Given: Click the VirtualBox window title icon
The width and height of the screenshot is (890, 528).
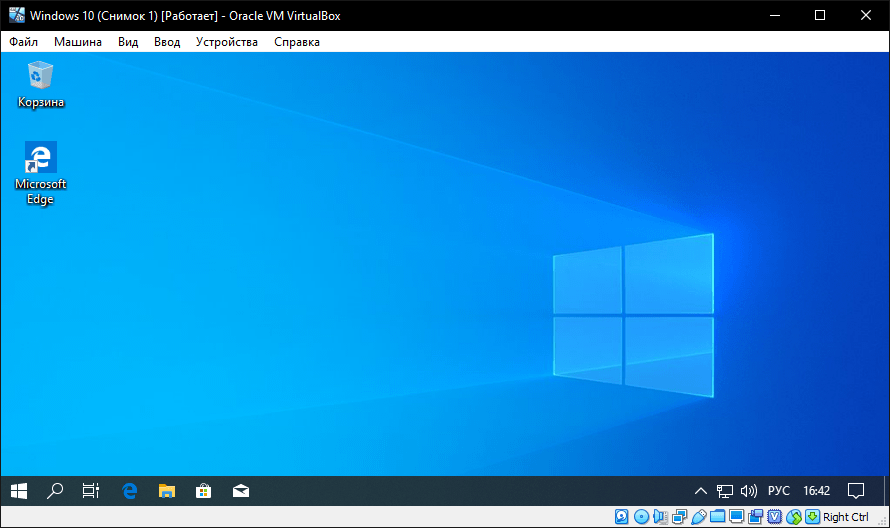Looking at the screenshot, I should pos(16,15).
